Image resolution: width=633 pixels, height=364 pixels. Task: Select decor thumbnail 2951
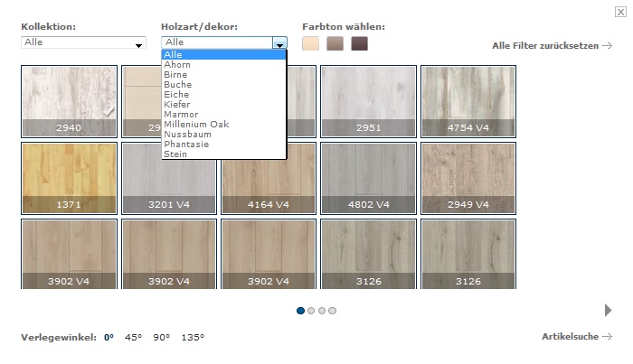369,101
